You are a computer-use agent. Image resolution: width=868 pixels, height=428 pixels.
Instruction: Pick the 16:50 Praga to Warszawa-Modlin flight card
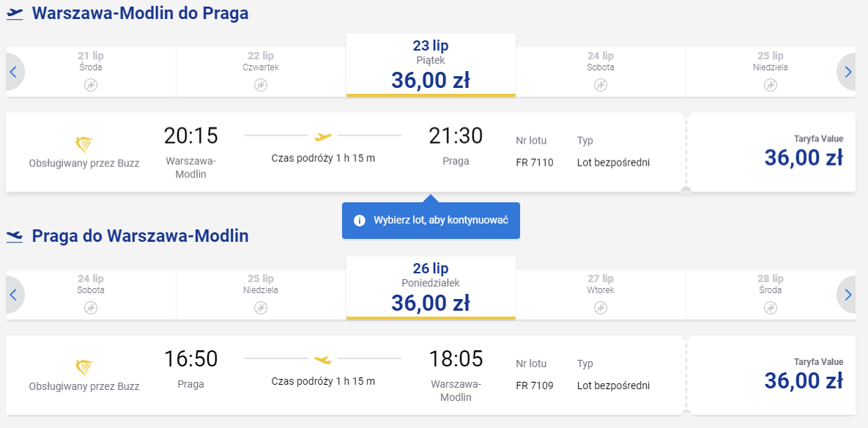point(346,374)
